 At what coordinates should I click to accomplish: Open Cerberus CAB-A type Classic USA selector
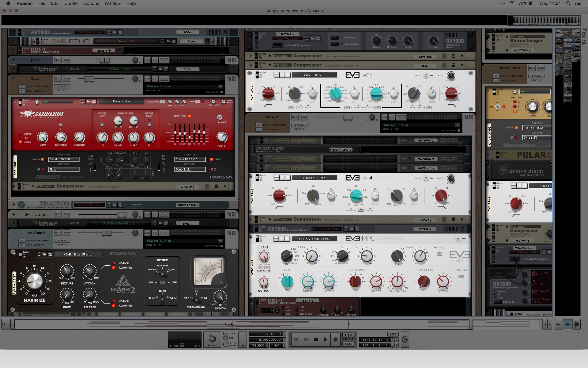(x=64, y=159)
